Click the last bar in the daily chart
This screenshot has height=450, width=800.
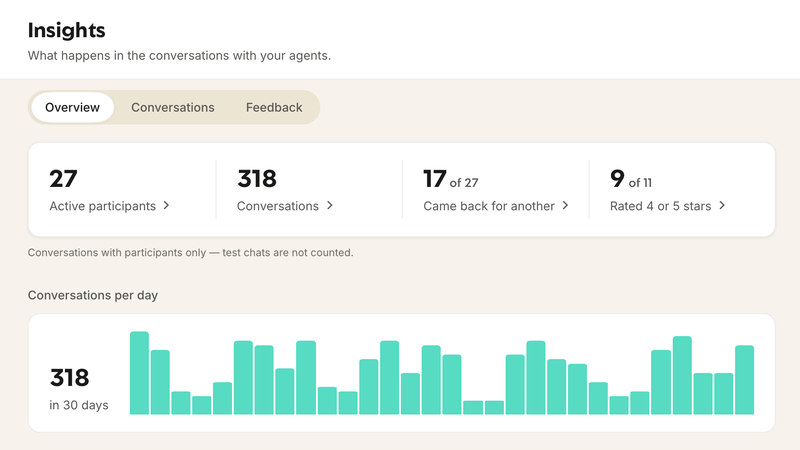pyautogui.click(x=744, y=380)
